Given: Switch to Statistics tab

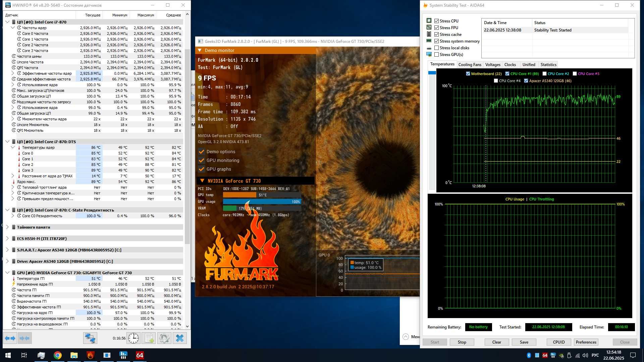Looking at the screenshot, I should (548, 65).
